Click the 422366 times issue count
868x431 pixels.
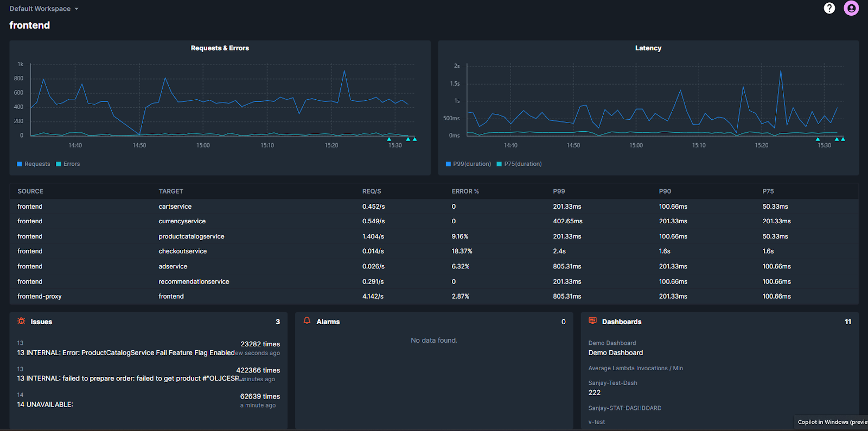coord(258,370)
